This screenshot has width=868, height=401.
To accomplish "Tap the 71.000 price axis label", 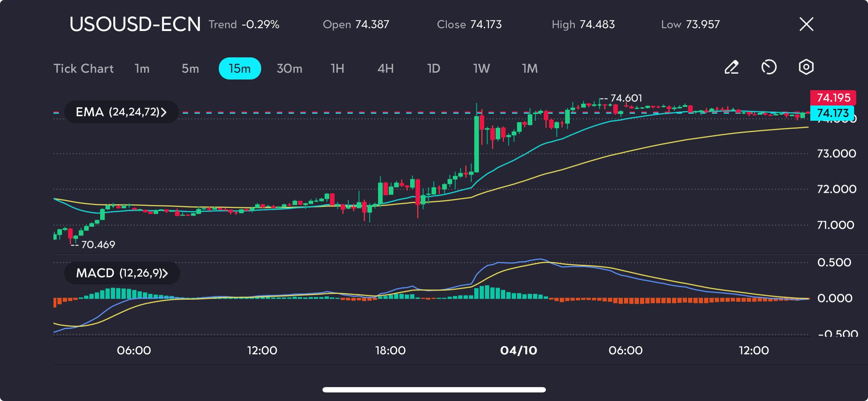I will tap(836, 225).
